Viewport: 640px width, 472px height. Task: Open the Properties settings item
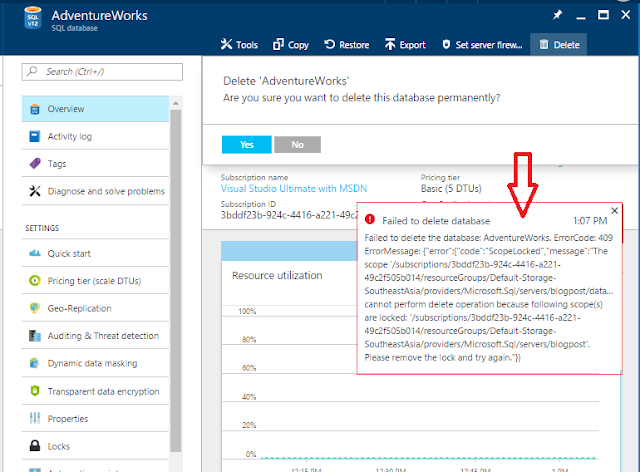click(x=95, y=419)
